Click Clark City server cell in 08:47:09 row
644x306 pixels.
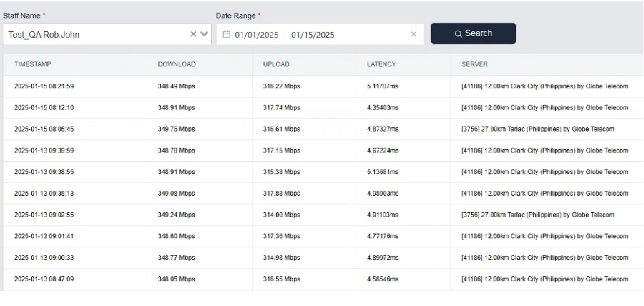click(545, 279)
